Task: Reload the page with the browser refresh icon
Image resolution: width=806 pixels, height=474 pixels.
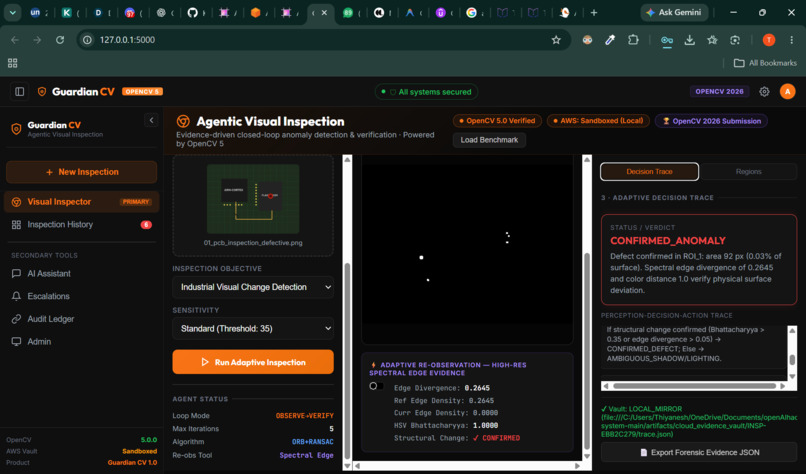Action: (60, 40)
